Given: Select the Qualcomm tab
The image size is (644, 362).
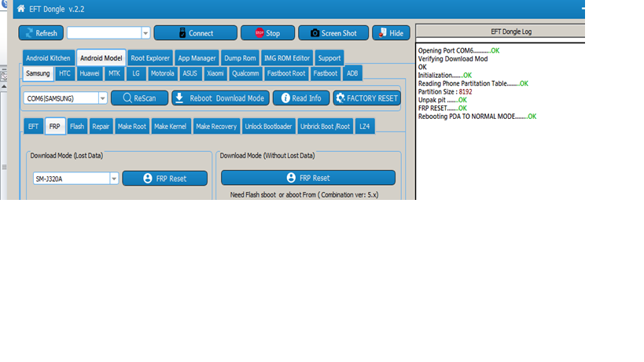Looking at the screenshot, I should tap(245, 73).
